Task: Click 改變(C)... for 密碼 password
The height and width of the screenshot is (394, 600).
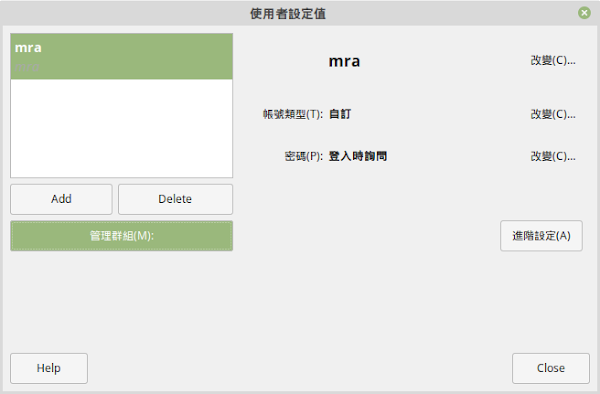Action: (x=553, y=156)
